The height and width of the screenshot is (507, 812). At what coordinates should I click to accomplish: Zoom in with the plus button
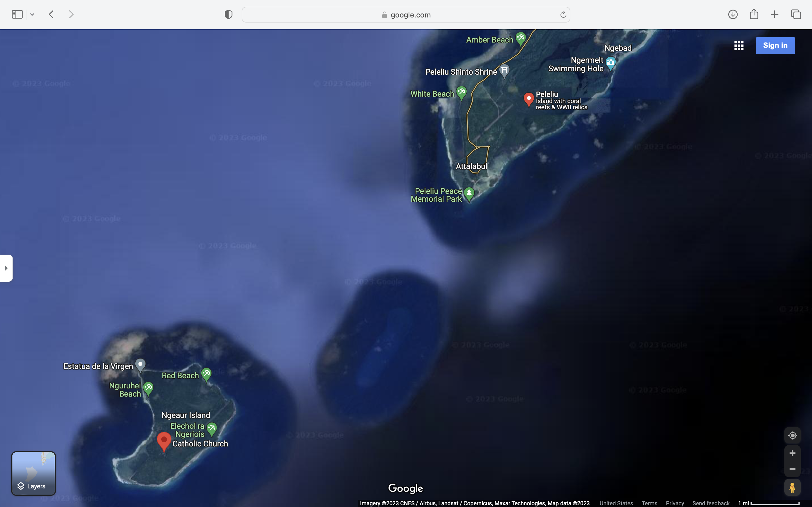click(x=792, y=453)
